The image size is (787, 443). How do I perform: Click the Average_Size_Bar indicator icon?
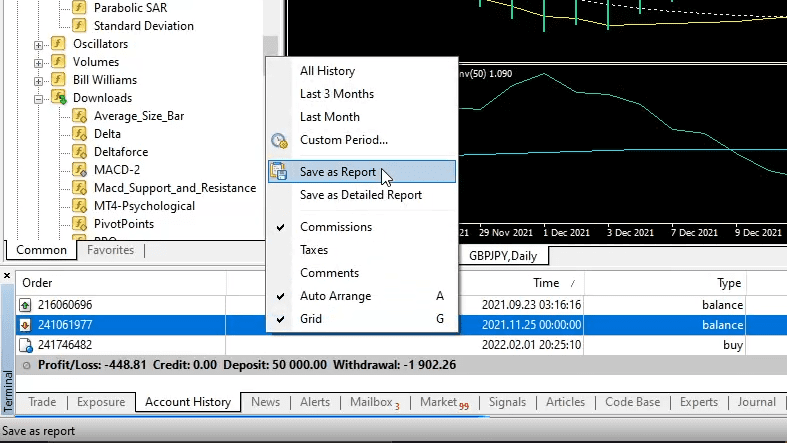pos(80,116)
